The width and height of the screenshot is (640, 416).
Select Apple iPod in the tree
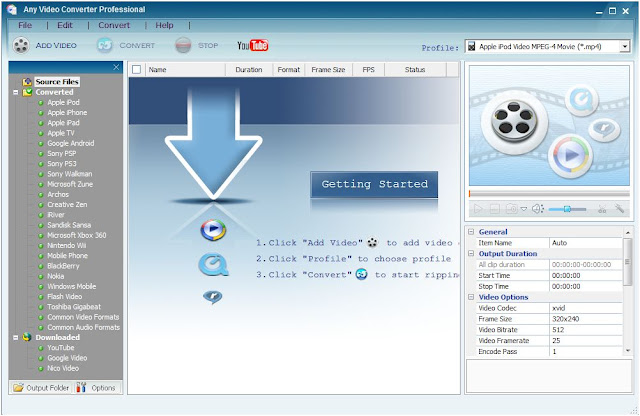(63, 102)
